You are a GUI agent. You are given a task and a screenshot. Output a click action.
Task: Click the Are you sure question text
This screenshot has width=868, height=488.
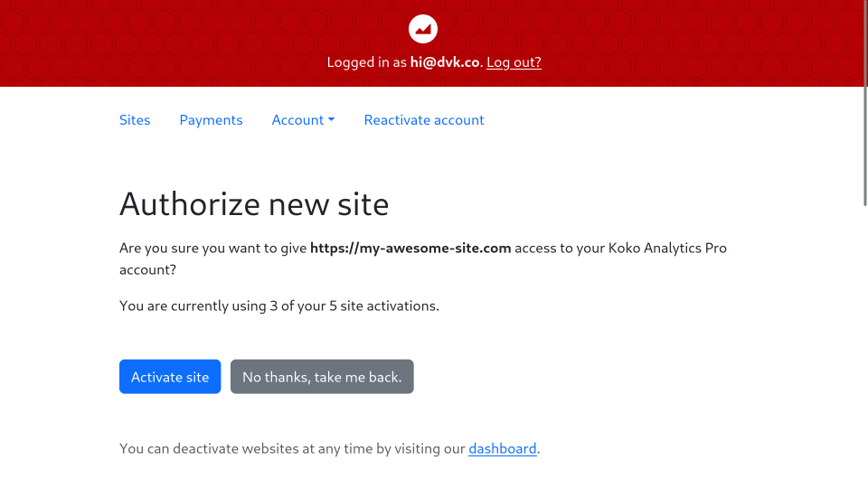pyautogui.click(x=213, y=248)
